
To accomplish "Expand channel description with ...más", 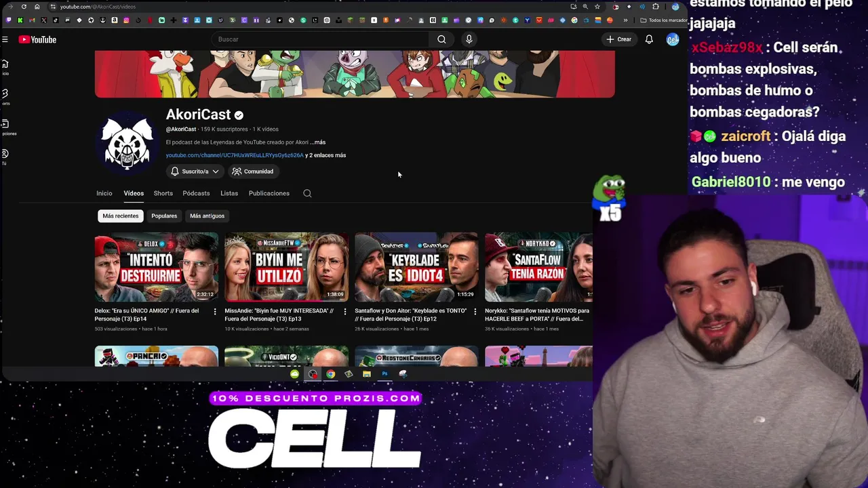I will (318, 142).
